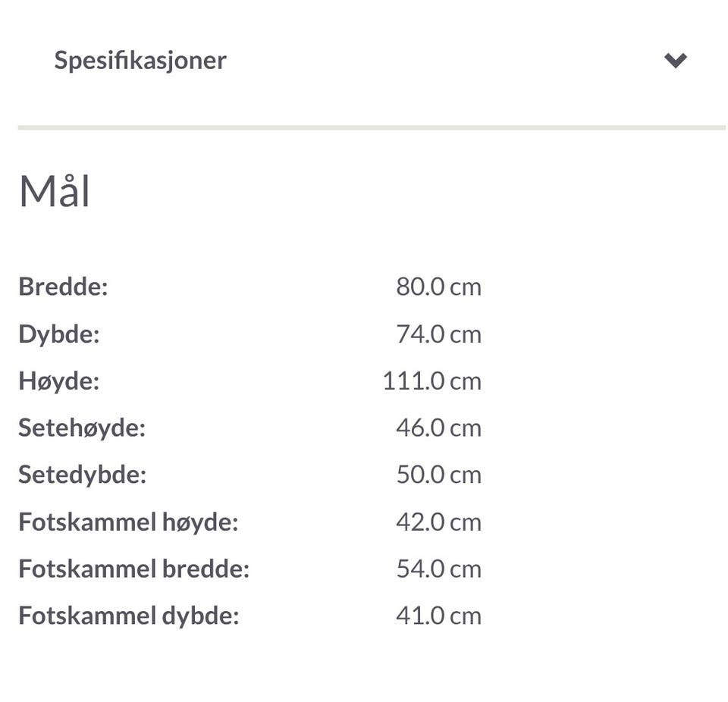728x702 pixels.
Task: Select the Dybde label
Action: 59,334
